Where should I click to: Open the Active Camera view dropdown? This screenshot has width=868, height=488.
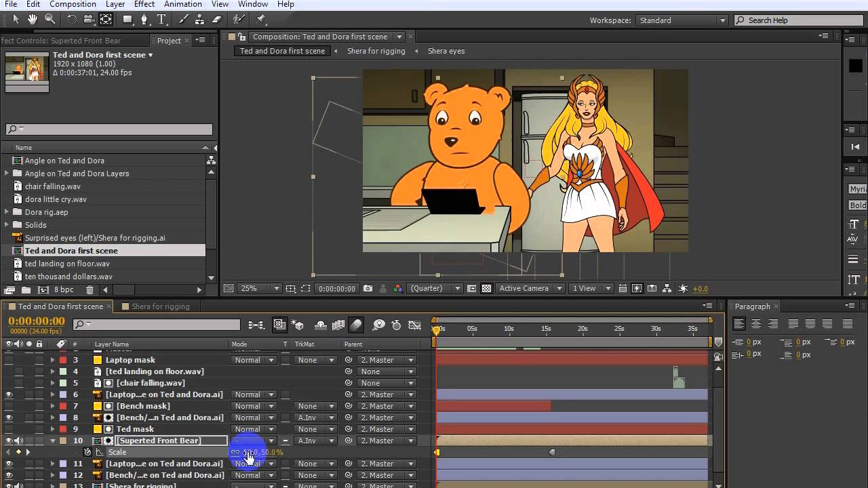pyautogui.click(x=530, y=288)
